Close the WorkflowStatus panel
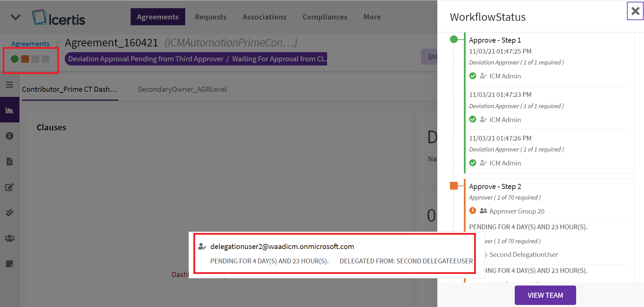 (x=635, y=11)
